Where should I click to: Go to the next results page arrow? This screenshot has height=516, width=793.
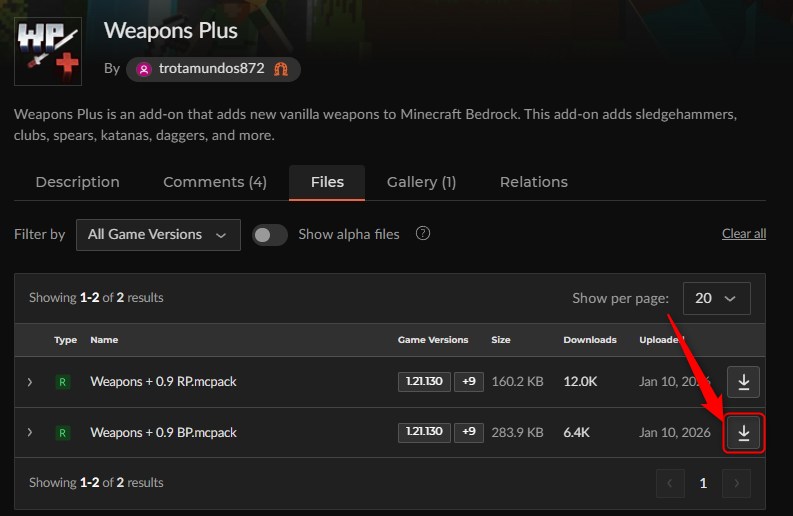[736, 484]
